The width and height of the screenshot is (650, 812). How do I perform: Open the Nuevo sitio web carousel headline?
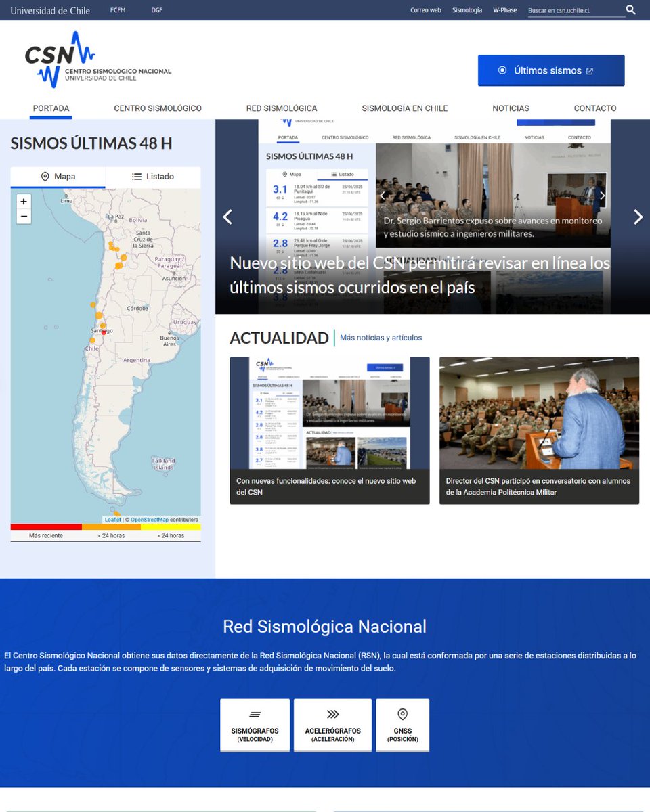(420, 275)
